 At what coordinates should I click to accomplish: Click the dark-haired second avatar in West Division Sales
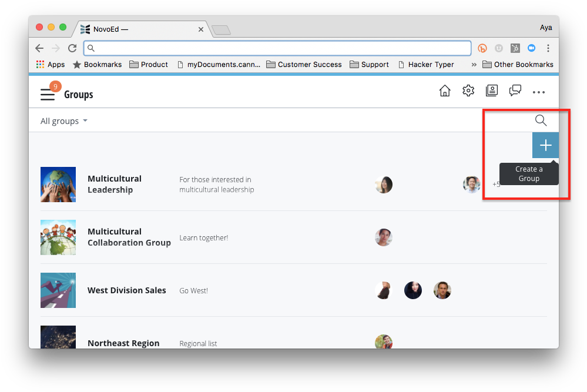pos(413,290)
